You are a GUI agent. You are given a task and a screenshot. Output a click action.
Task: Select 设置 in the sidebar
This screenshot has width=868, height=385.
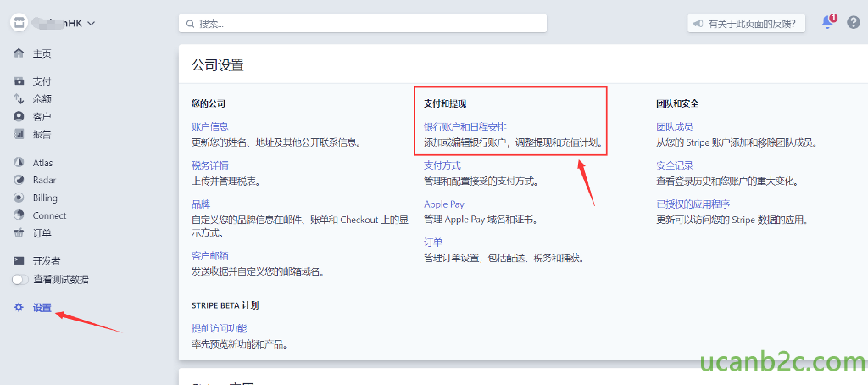(x=42, y=308)
